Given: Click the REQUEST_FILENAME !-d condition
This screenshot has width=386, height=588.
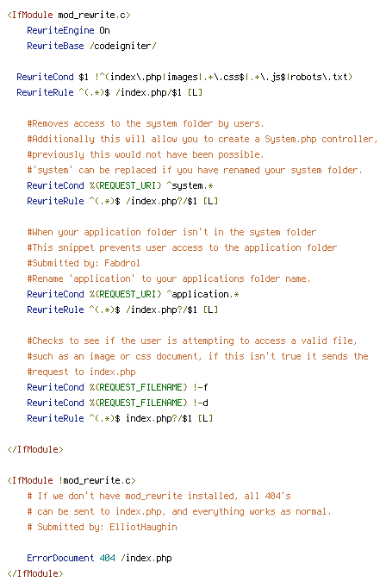Looking at the screenshot, I should pos(117,403).
